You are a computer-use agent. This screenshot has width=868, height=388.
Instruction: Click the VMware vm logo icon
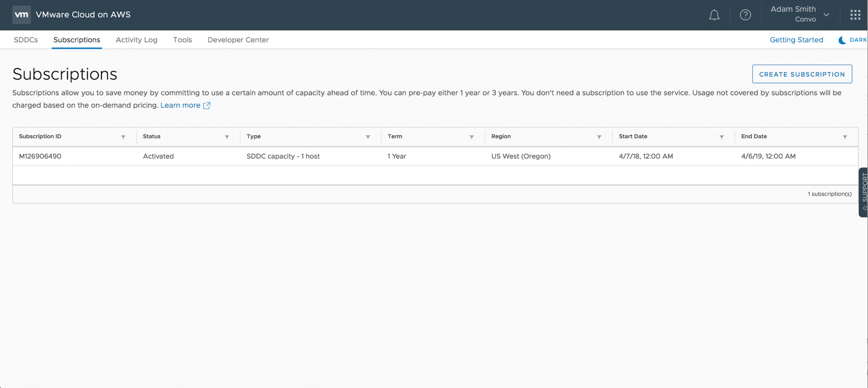pyautogui.click(x=21, y=15)
